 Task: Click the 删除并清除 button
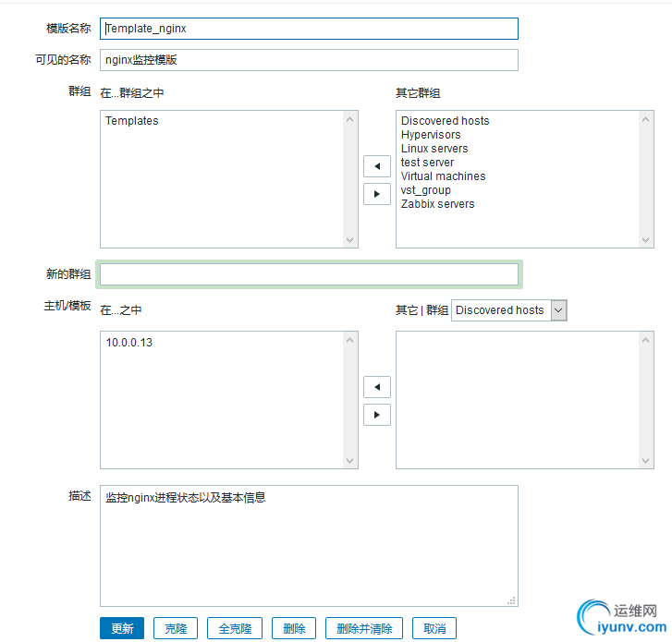click(x=364, y=628)
